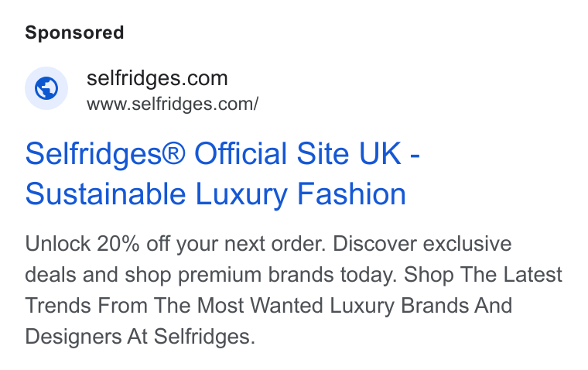Click the Sponsored label
Viewport: 588px width, 370px height.
74,33
